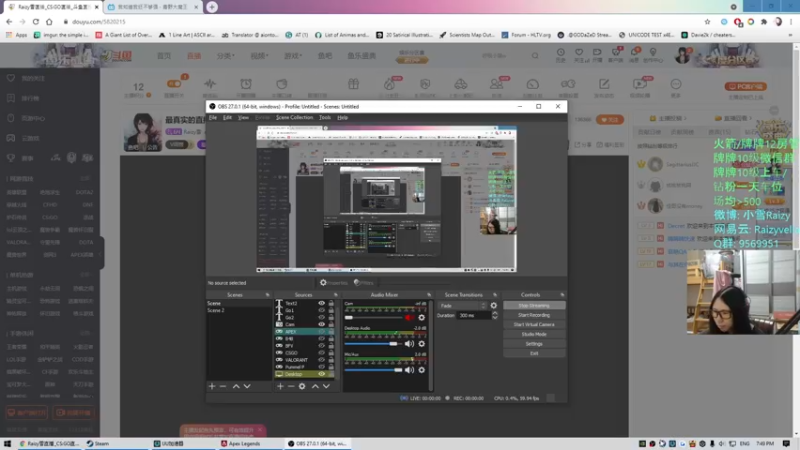Open Help menu in OBS
Screen dimensions: 800x450
(342, 117)
